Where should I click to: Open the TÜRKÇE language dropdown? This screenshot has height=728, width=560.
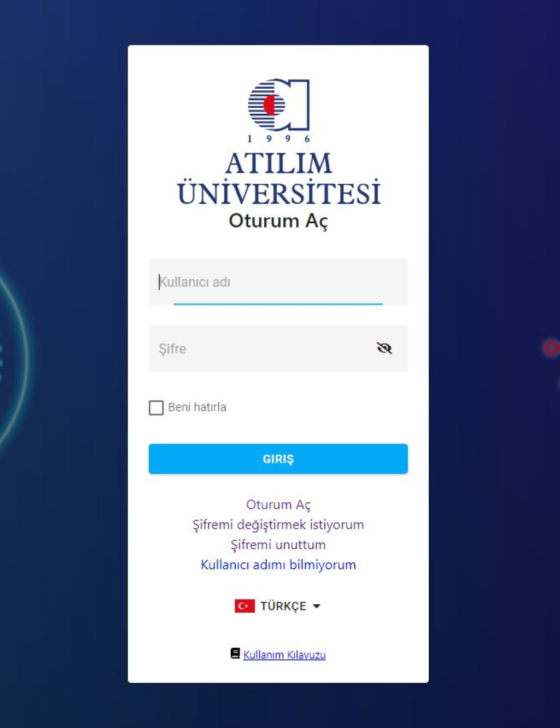[x=278, y=606]
